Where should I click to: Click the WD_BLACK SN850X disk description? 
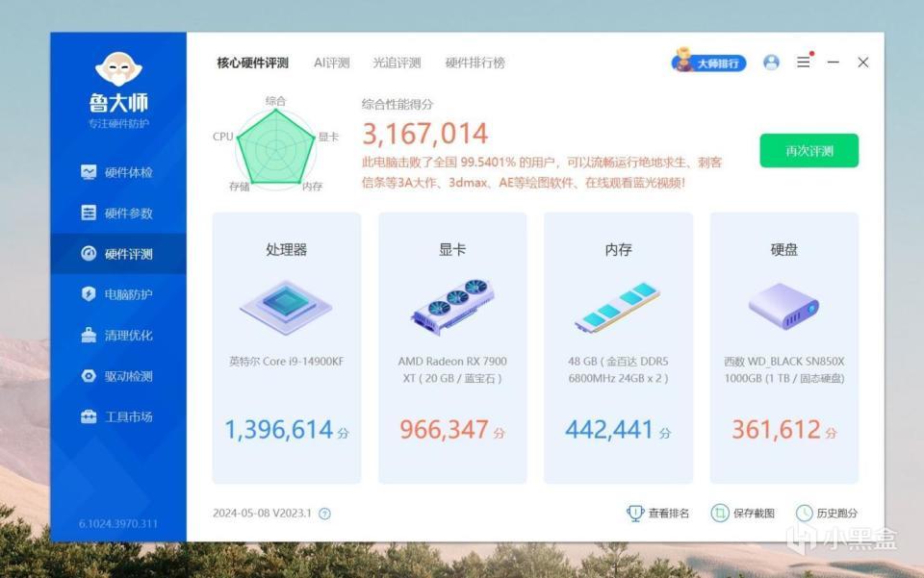tap(784, 369)
